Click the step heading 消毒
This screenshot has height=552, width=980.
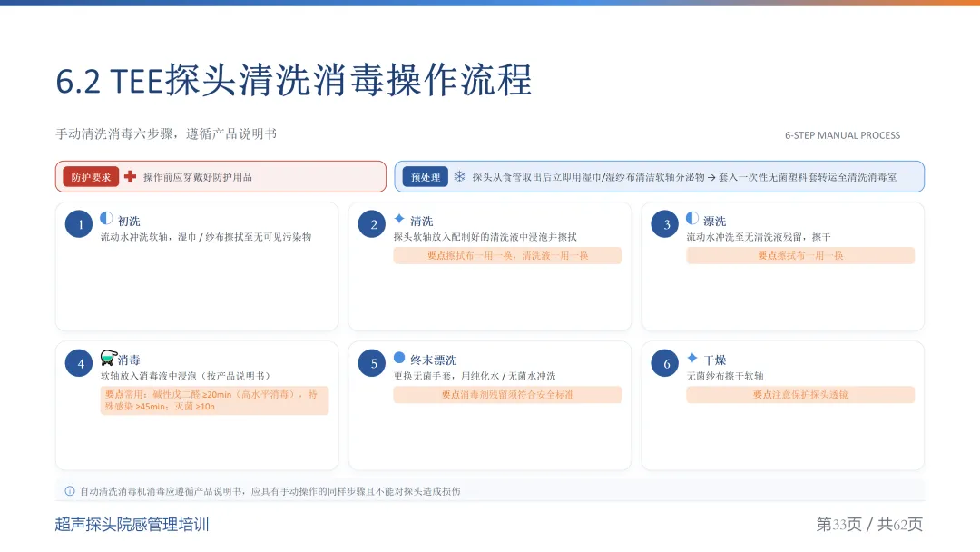(129, 360)
